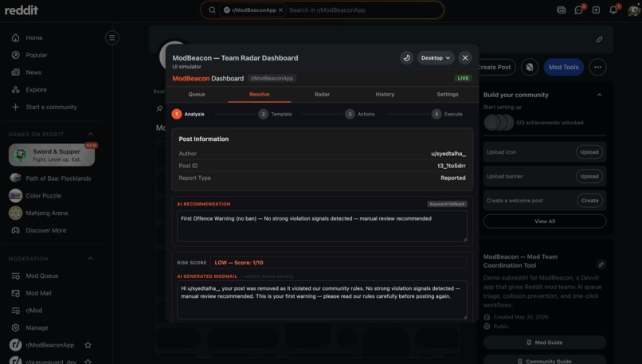Favorite r/queueguard_dev with the star icon

[88, 362]
